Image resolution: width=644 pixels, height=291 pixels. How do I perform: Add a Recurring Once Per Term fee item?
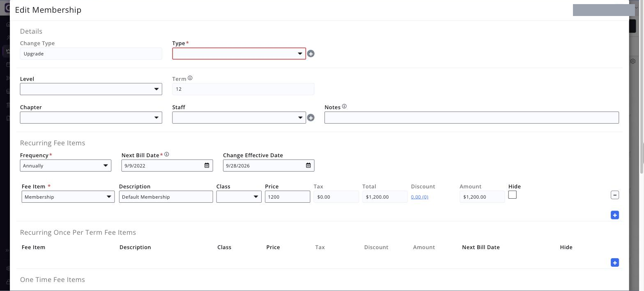tap(615, 263)
